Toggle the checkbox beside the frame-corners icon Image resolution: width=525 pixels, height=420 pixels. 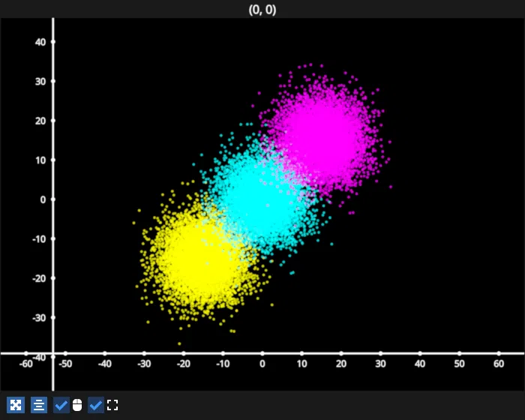pyautogui.click(x=96, y=405)
